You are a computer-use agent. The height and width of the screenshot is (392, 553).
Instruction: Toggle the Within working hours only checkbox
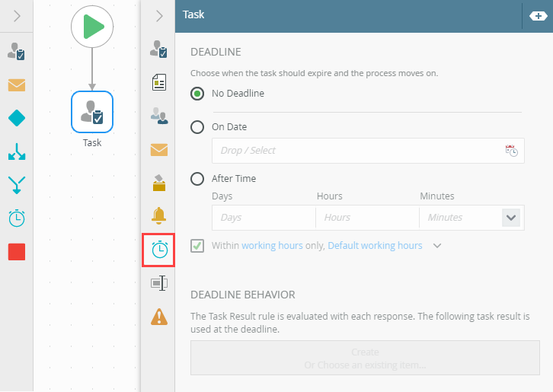[197, 246]
